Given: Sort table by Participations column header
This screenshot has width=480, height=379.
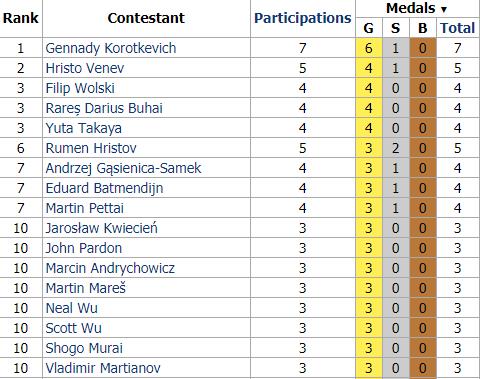Looking at the screenshot, I should coord(303,18).
